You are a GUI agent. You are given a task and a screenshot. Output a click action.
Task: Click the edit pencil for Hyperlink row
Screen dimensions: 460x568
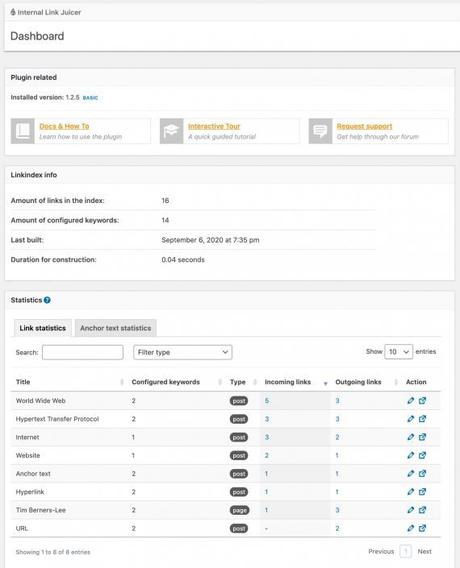(x=410, y=492)
